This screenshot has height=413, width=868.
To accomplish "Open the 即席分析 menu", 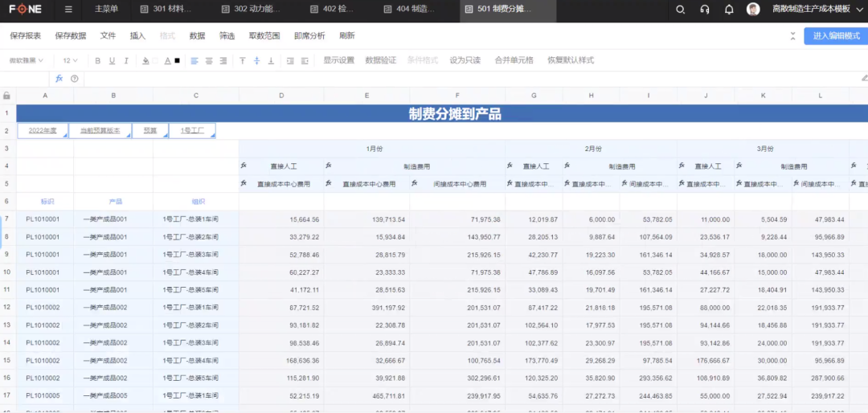I will point(309,36).
